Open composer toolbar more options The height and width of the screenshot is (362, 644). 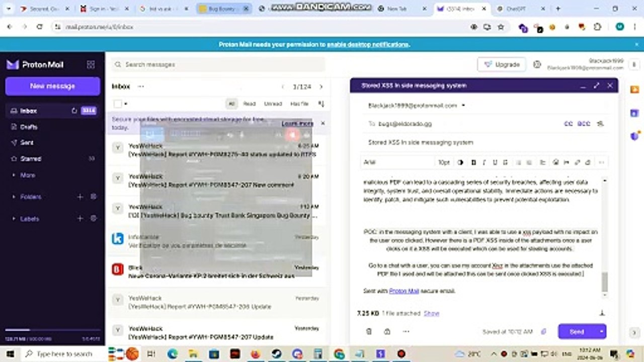(601, 162)
